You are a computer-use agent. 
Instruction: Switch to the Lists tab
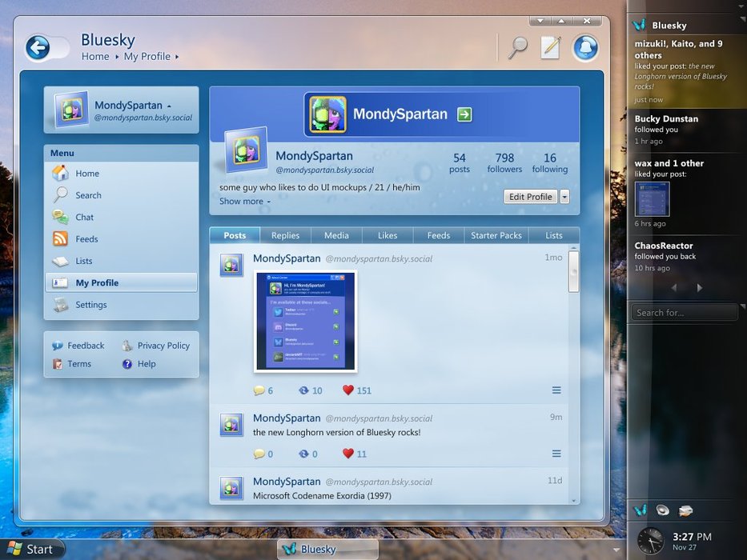coord(553,235)
